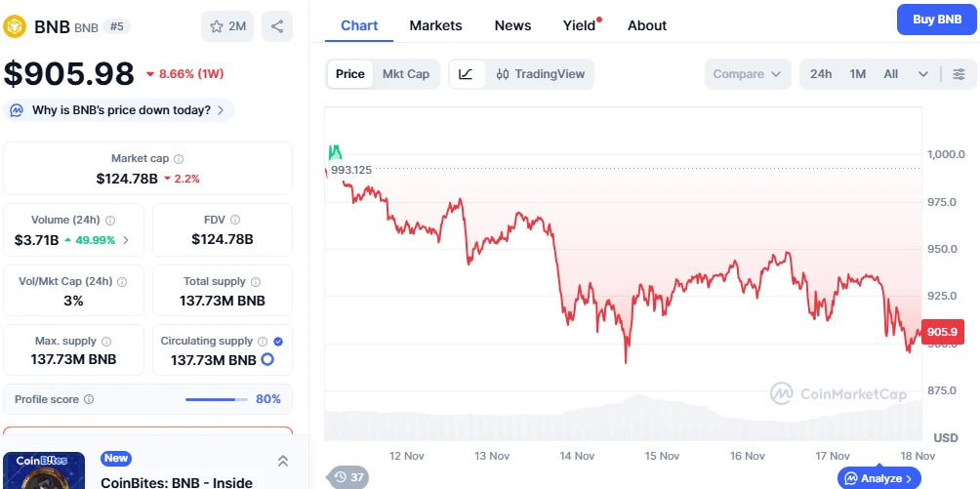Click the share icon next to watchlist
The width and height of the screenshot is (980, 489).
[x=277, y=26]
